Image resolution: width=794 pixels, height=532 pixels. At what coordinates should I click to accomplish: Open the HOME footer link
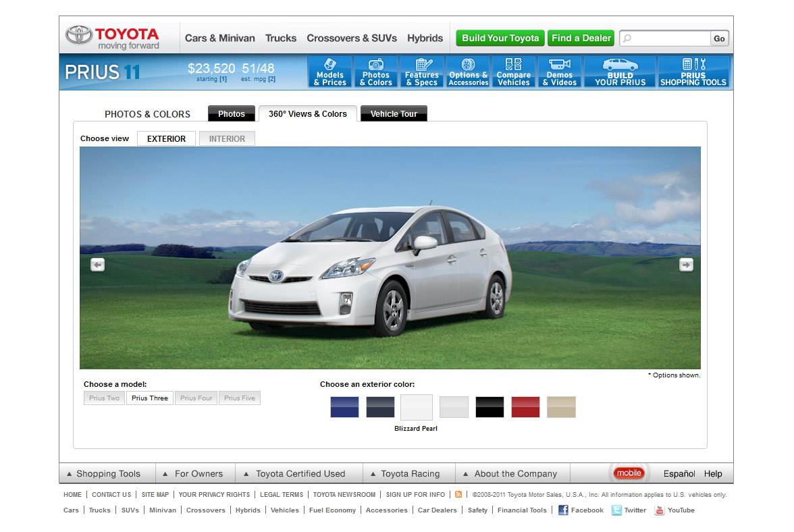click(72, 495)
